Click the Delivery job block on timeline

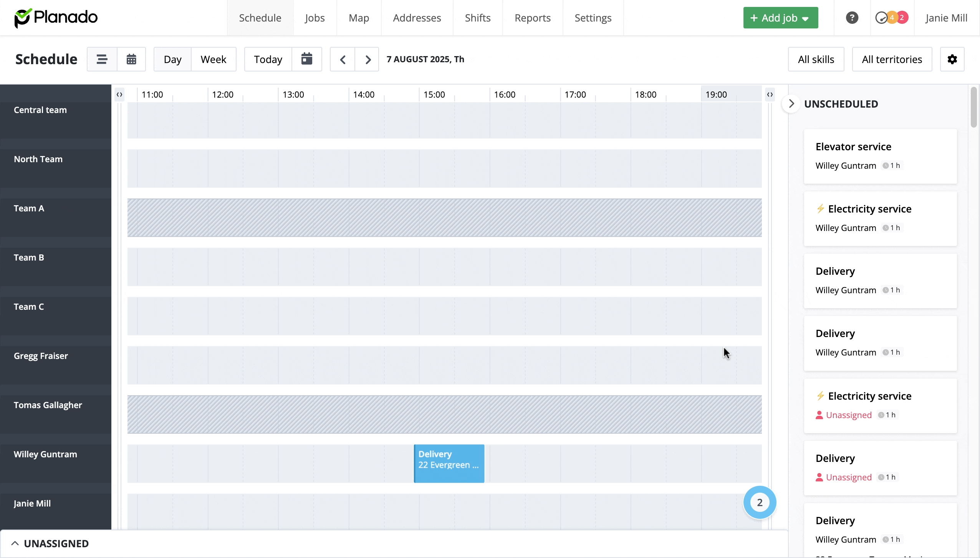click(449, 463)
